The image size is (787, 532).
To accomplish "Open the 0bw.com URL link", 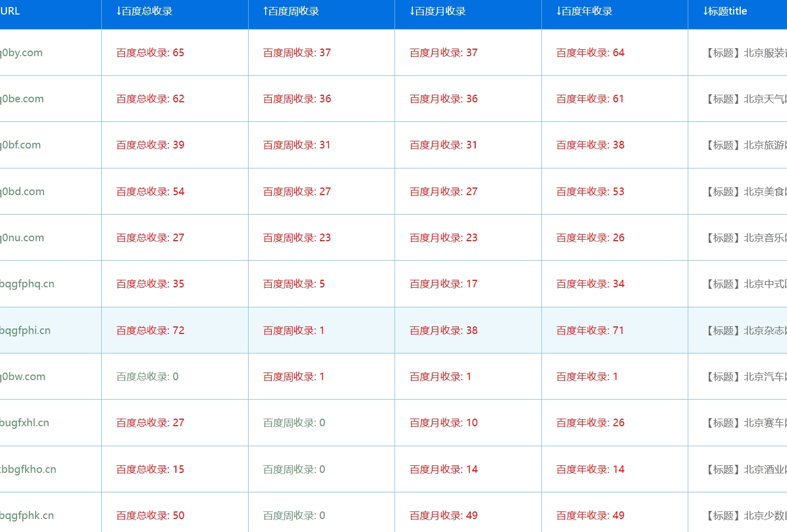I will [23, 377].
